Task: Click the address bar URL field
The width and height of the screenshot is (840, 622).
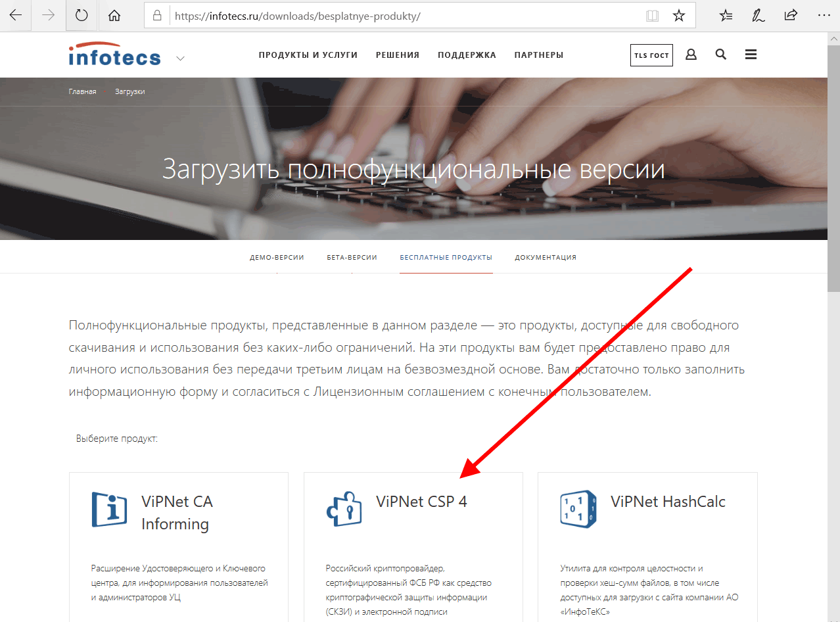Action: pos(408,16)
